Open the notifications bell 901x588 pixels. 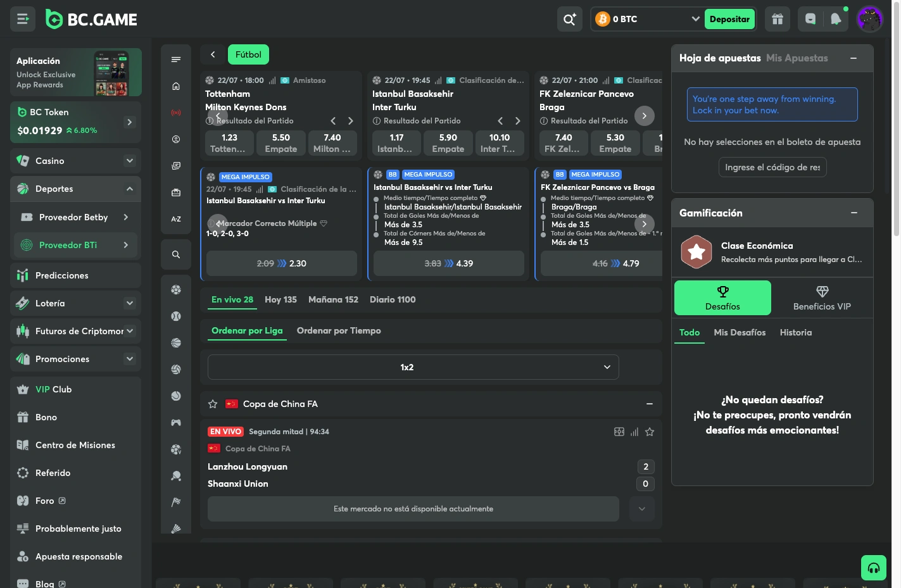(x=836, y=19)
